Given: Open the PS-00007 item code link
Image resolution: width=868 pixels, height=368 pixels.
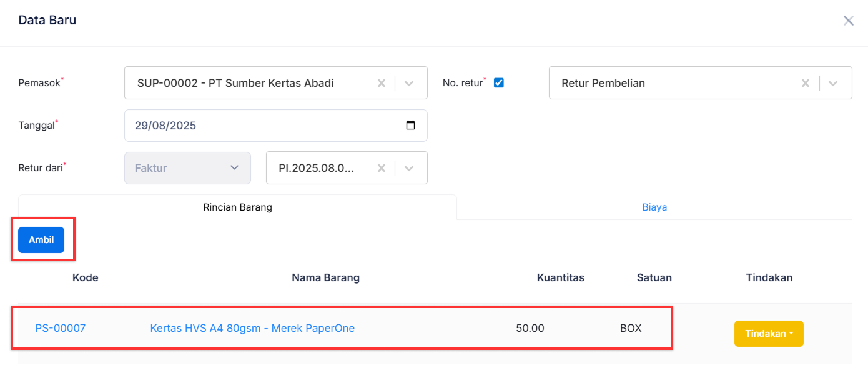Looking at the screenshot, I should tap(60, 327).
